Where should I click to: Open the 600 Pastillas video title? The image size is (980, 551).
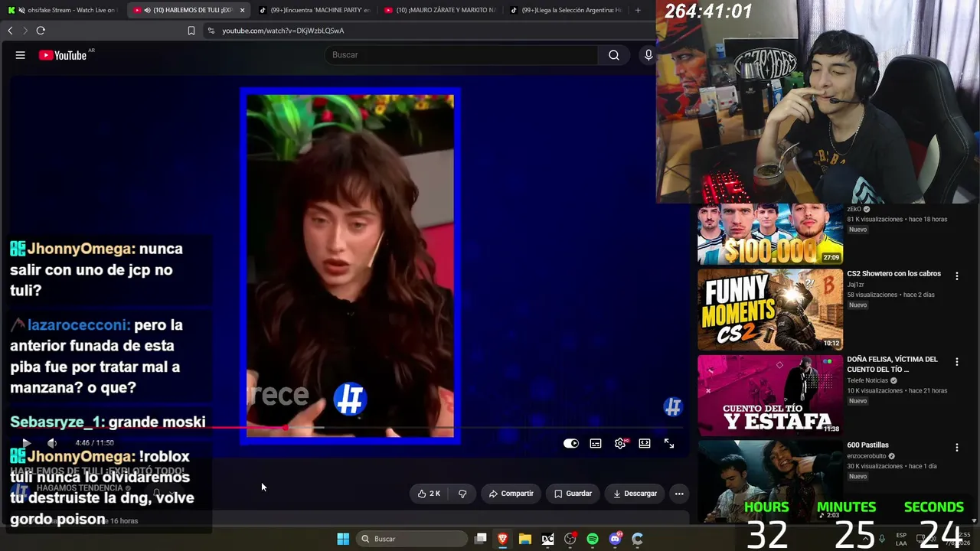pos(867,445)
